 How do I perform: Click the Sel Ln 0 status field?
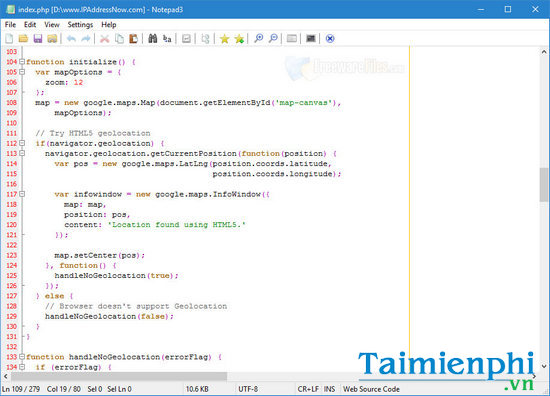coord(120,389)
